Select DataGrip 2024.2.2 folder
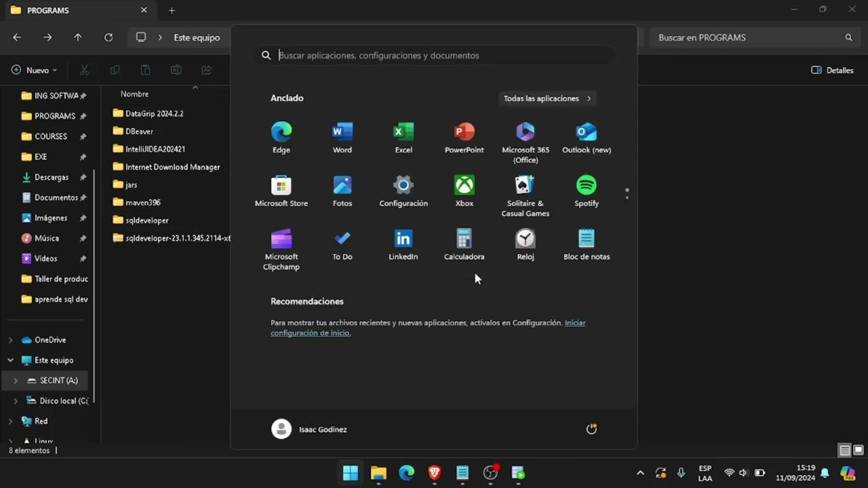The width and height of the screenshot is (868, 488). click(148, 113)
